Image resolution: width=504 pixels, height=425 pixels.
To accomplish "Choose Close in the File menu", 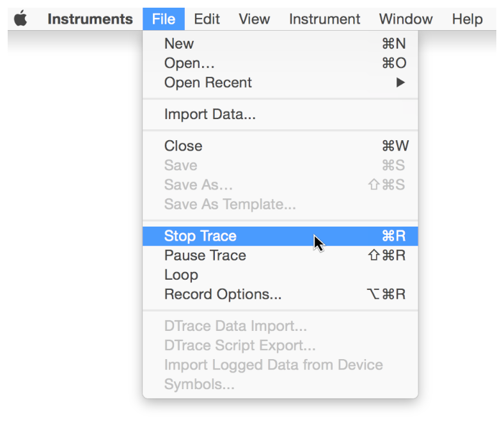I will tap(183, 146).
